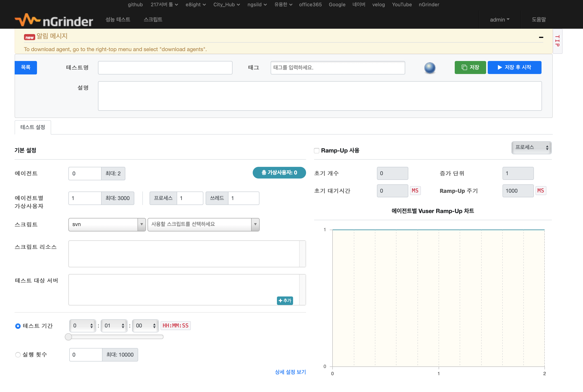Open the 성능 테스트 menu

coord(118,20)
